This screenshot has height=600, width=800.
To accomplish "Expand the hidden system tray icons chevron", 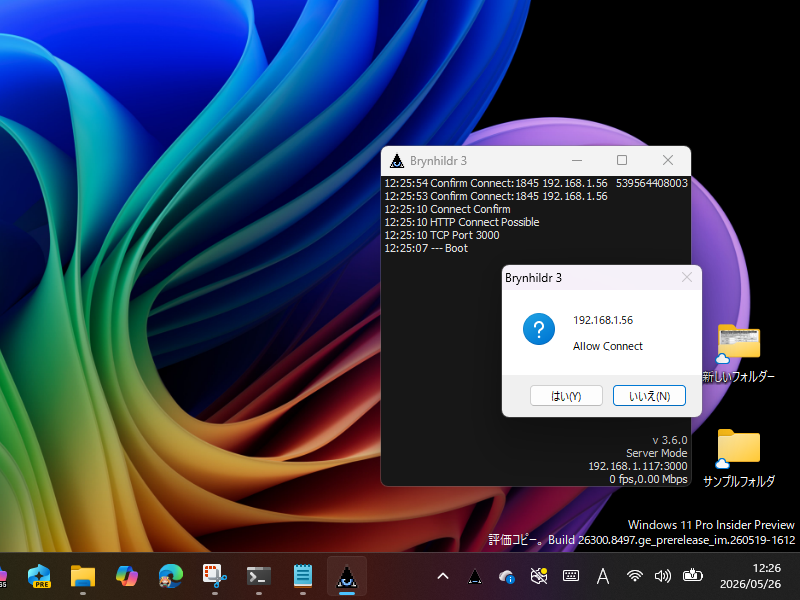I will 443,577.
